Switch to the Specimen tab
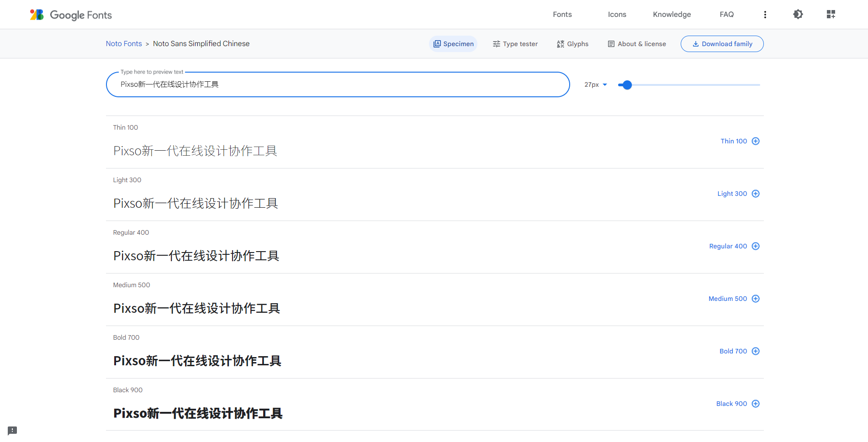Image resolution: width=868 pixels, height=442 pixels. tap(453, 44)
